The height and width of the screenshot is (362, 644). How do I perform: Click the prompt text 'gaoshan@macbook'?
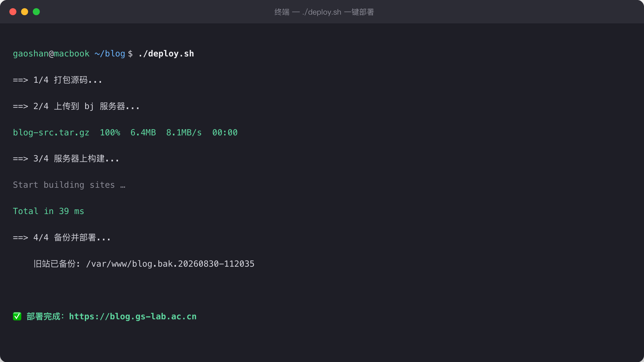click(51, 54)
